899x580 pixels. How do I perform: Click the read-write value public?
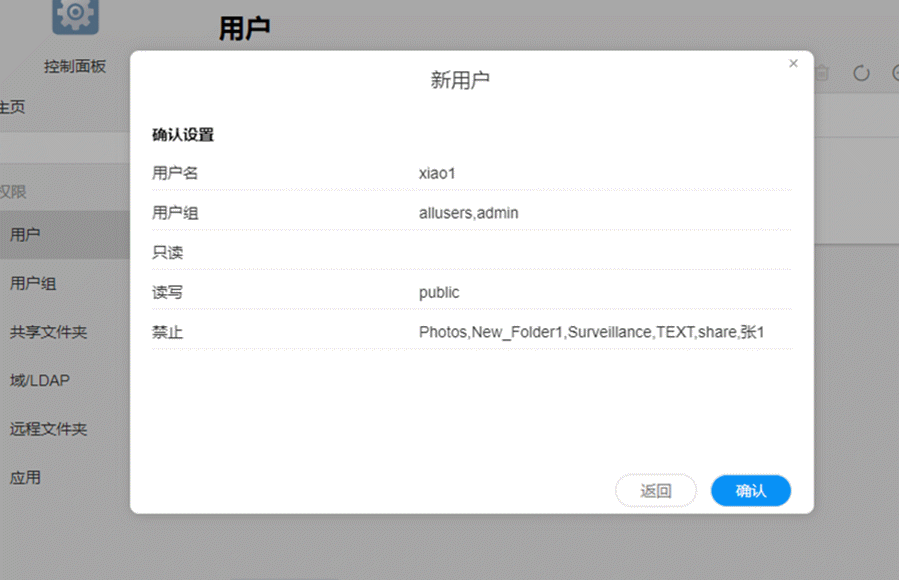[x=439, y=293]
